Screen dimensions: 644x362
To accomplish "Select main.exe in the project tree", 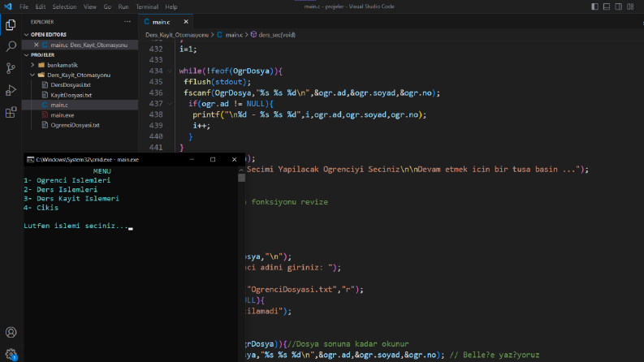I will point(63,115).
